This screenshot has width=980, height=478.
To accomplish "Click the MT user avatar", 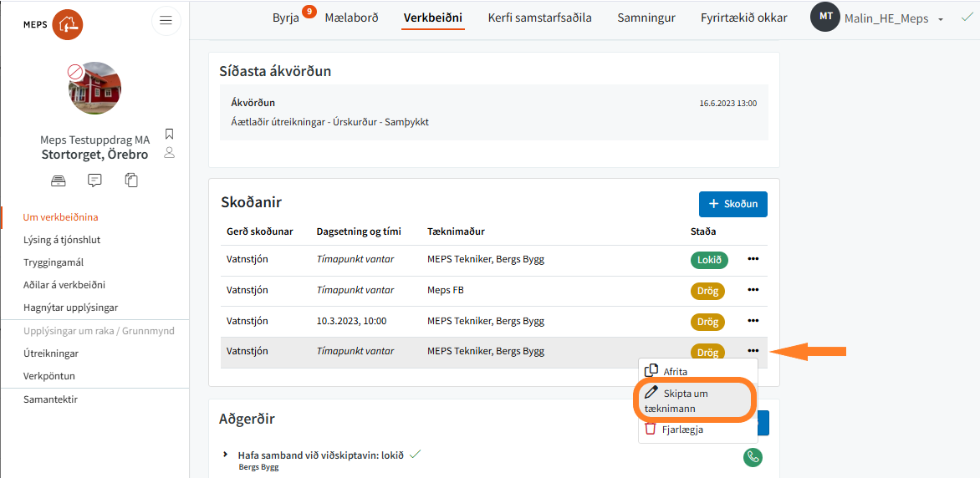I will click(825, 18).
